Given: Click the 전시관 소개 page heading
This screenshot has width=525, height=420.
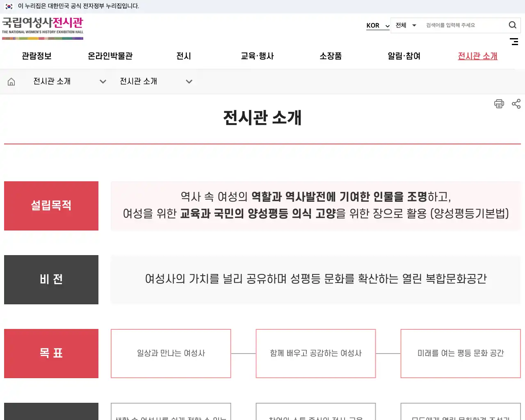Looking at the screenshot, I should (262, 118).
